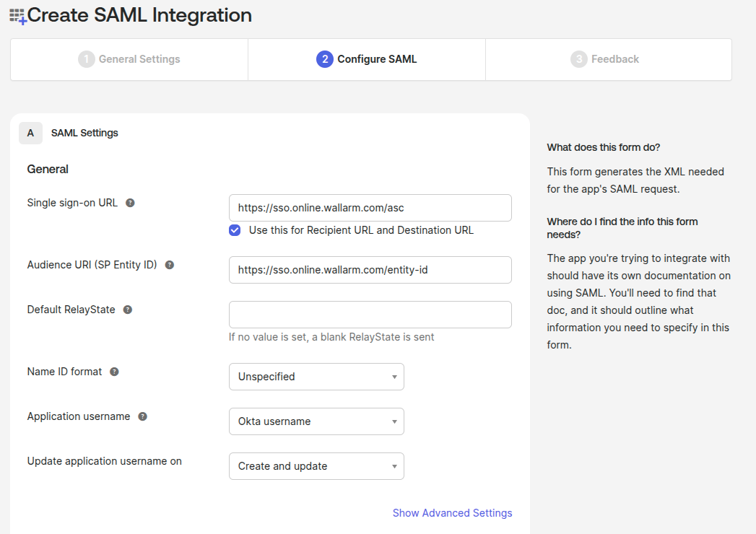
Task: Click the step 2 circle icon
Action: tap(325, 58)
